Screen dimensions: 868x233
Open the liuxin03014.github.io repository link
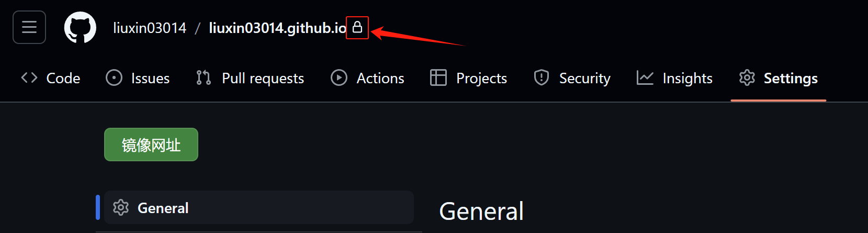tap(278, 28)
